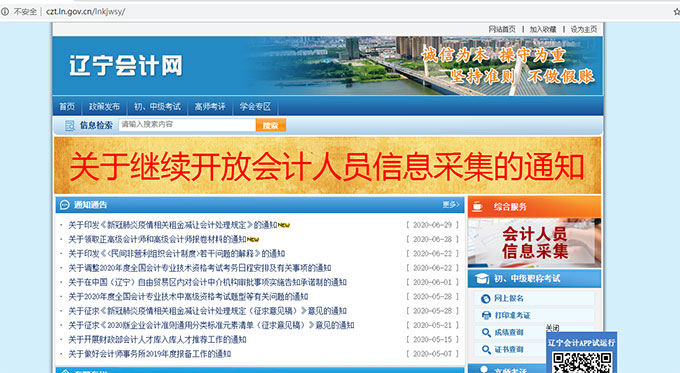Viewport: 680px width, 373px height.
Task: Click the 信息检索 search document icon
Action: [x=69, y=126]
